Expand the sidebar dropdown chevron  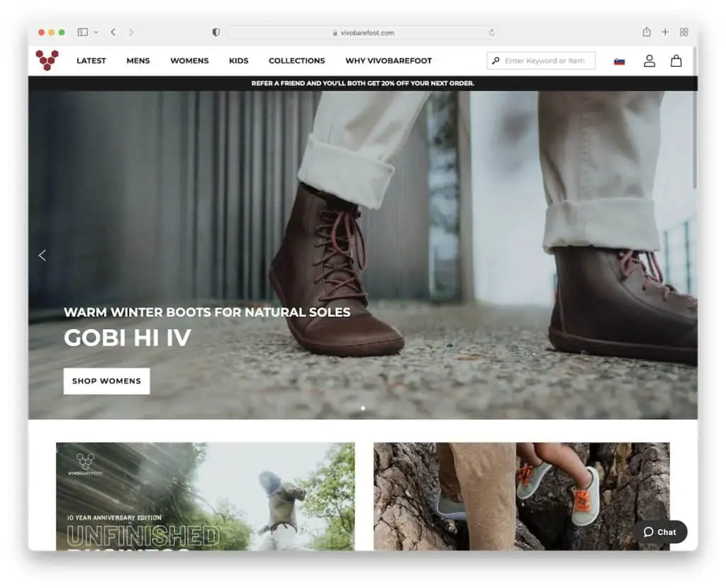(96, 32)
